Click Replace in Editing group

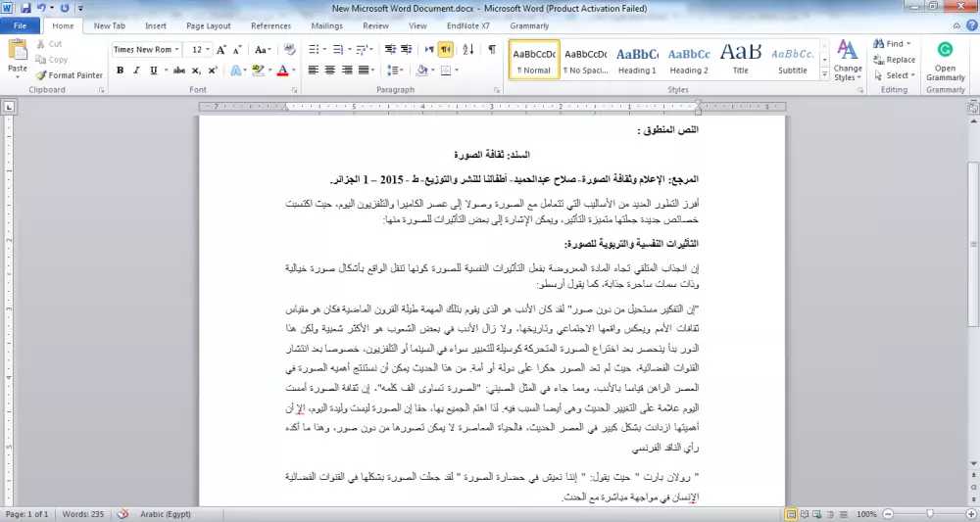pos(895,60)
